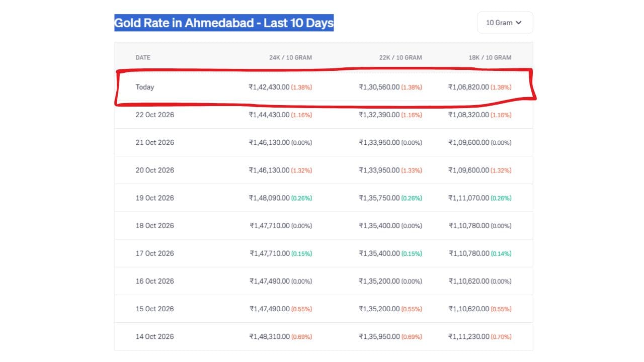Click the Gold Rate in Ahmedabad heading
The image size is (644, 362).
(x=224, y=23)
